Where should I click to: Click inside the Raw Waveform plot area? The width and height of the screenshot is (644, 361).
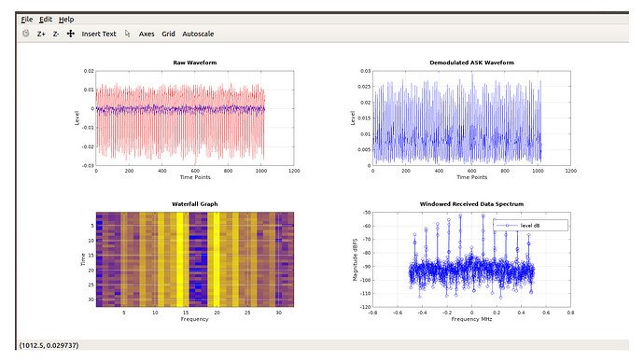click(195, 118)
